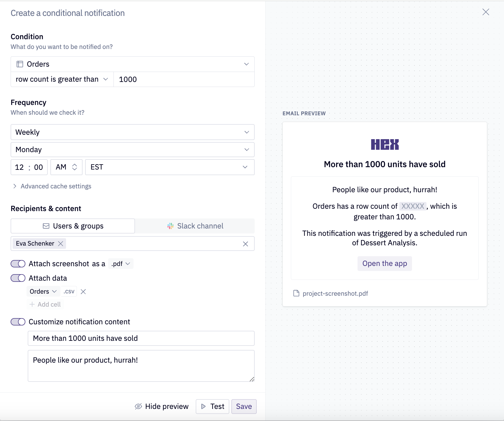Click the Open the app button

point(384,263)
